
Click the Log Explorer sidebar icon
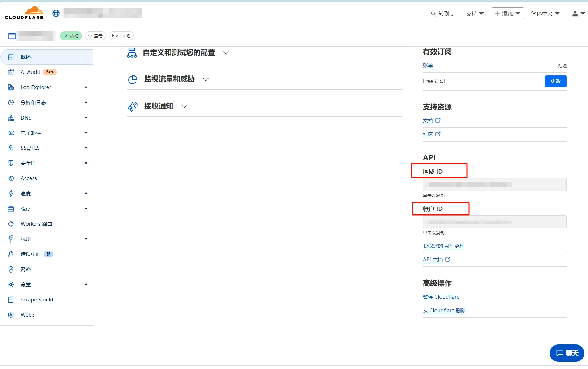click(11, 87)
